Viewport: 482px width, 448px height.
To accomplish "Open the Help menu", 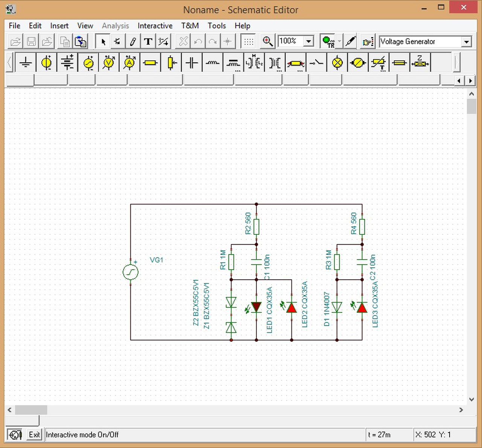I will pyautogui.click(x=243, y=26).
